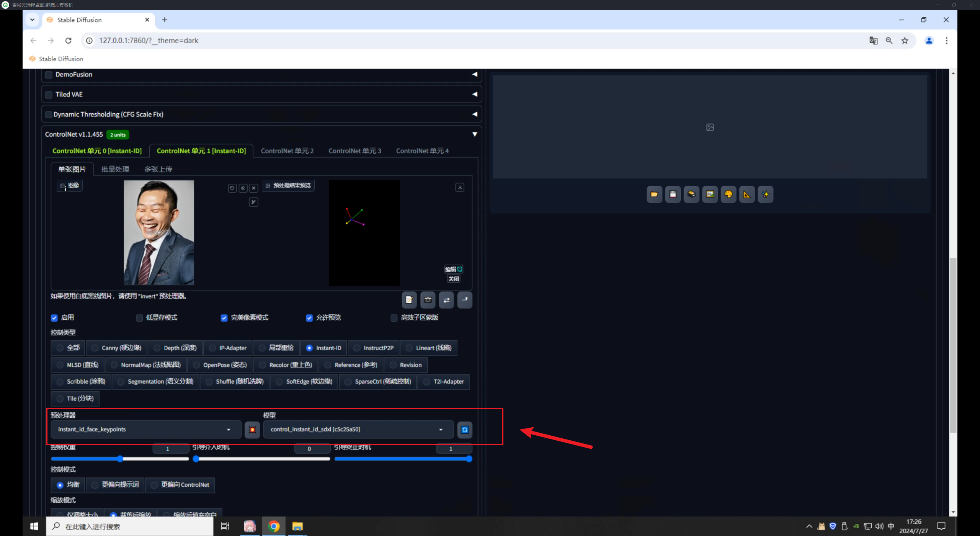Viewport: 980px width, 536px height.
Task: Click the uploaded portrait input image
Action: pyautogui.click(x=158, y=233)
